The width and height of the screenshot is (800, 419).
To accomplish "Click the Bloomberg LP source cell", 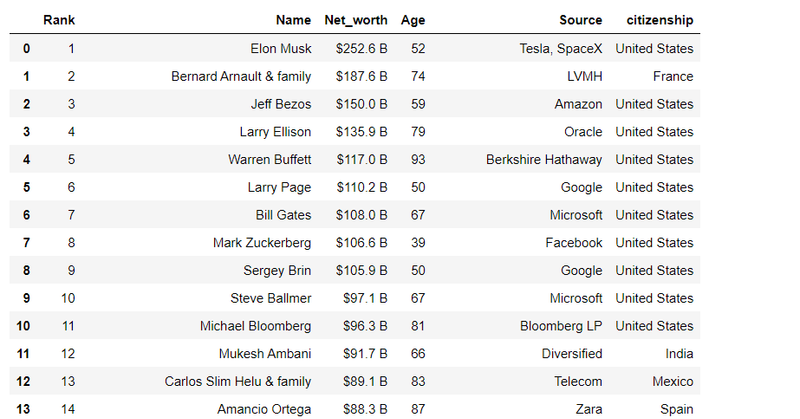I will point(561,326).
